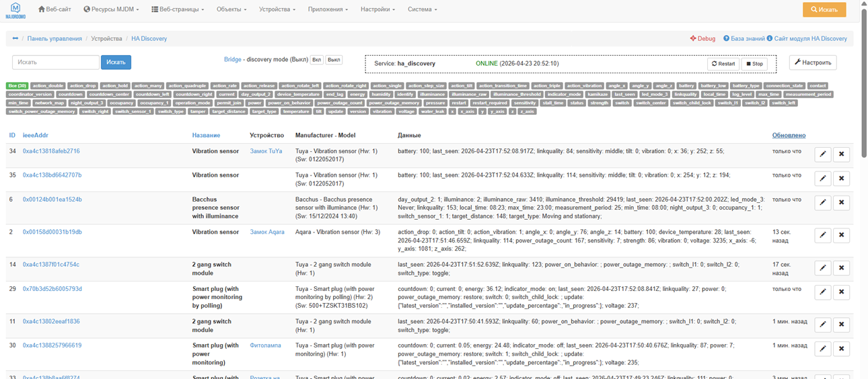This screenshot has height=379, width=868.
Task: Open the Устройства dropdown in navbar
Action: [x=277, y=9]
